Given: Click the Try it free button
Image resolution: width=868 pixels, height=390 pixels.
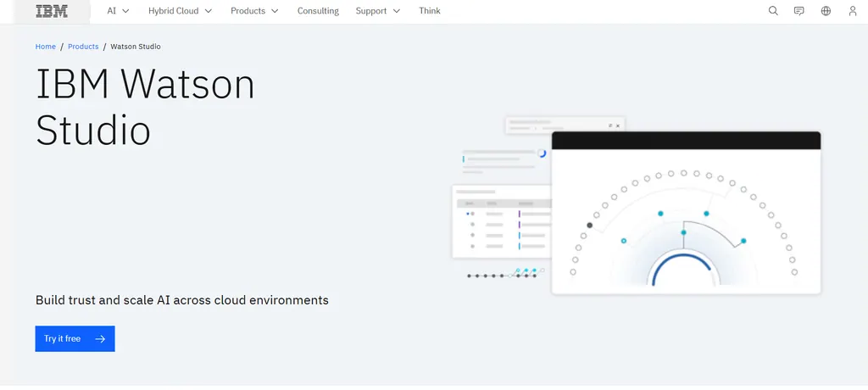Looking at the screenshot, I should coord(75,338).
